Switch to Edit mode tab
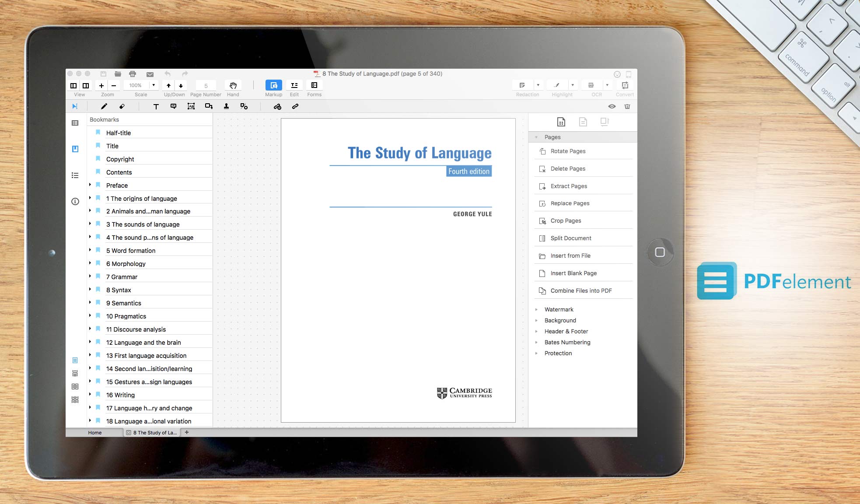 pos(294,86)
